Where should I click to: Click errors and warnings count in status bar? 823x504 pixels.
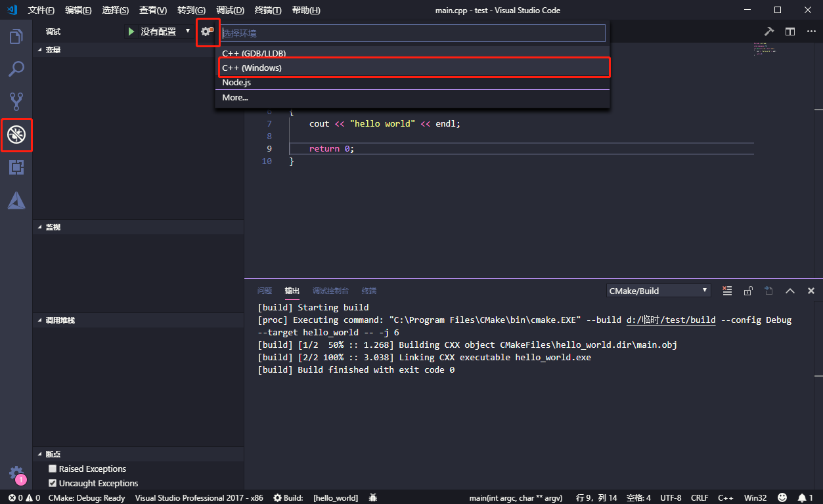(x=24, y=498)
